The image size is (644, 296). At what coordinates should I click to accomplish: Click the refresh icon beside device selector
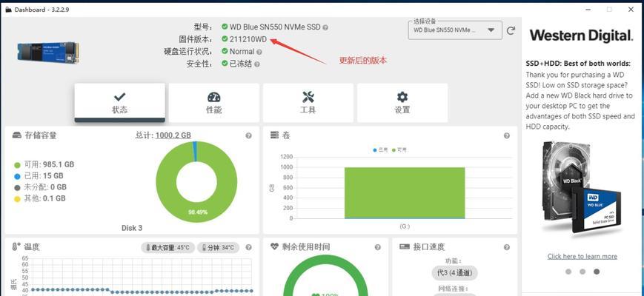511,30
